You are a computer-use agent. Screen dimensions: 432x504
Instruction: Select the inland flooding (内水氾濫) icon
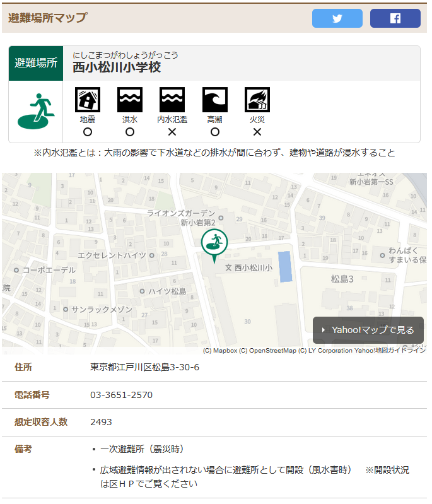click(172, 100)
